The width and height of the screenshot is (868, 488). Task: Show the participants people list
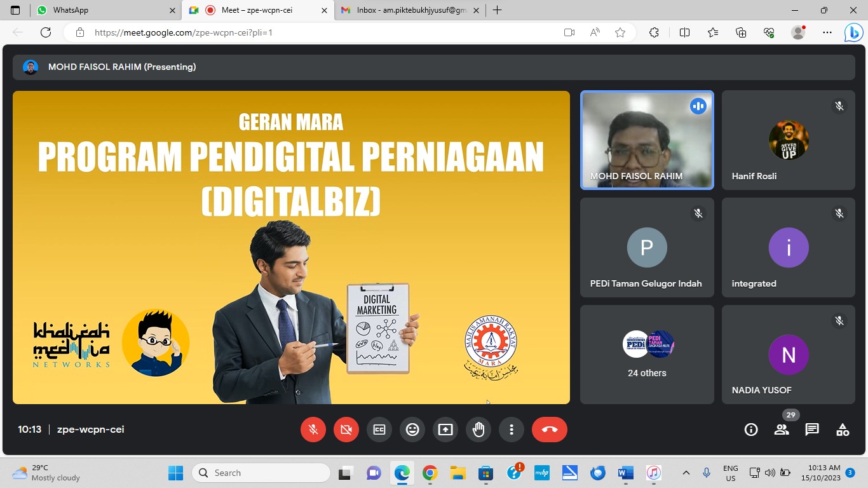point(782,430)
